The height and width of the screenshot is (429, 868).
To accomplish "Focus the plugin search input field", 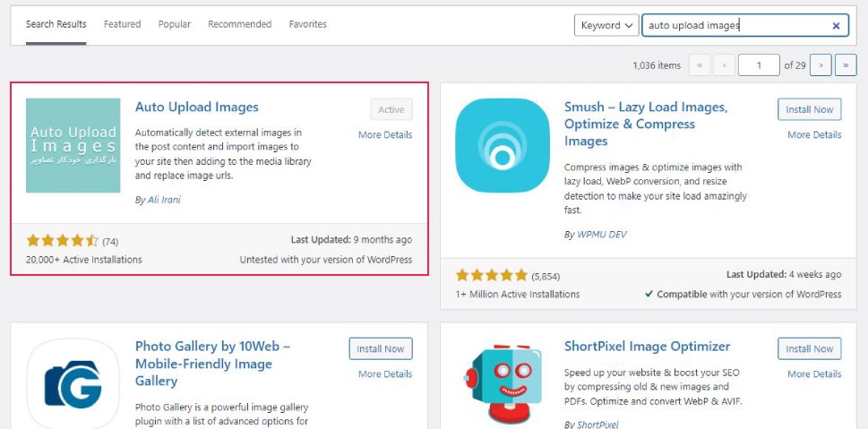I will (745, 25).
